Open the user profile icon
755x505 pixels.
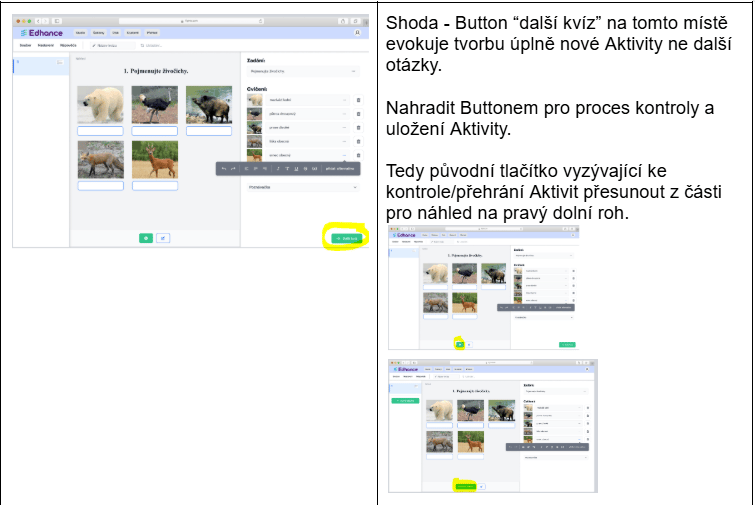(x=357, y=33)
